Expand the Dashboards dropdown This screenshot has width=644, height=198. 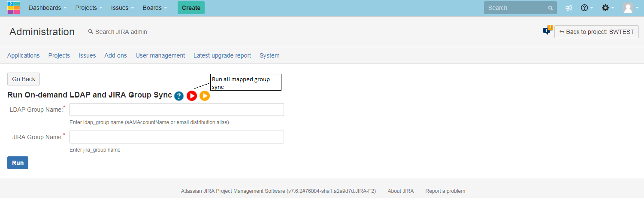click(48, 8)
